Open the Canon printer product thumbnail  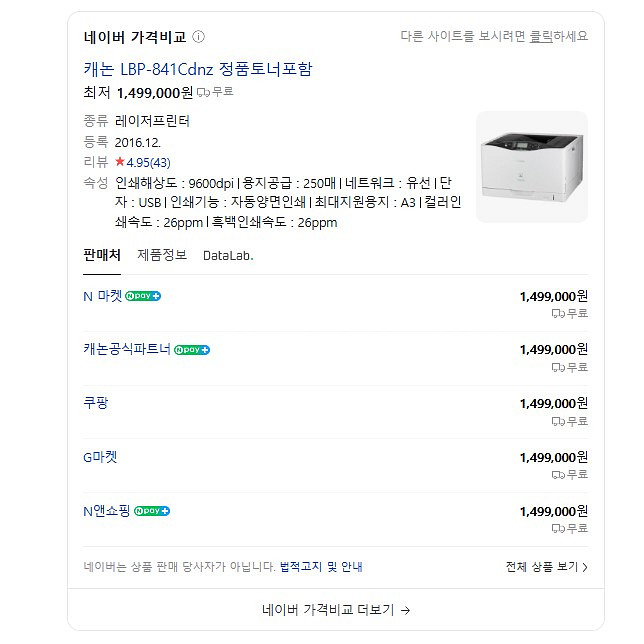(x=531, y=166)
